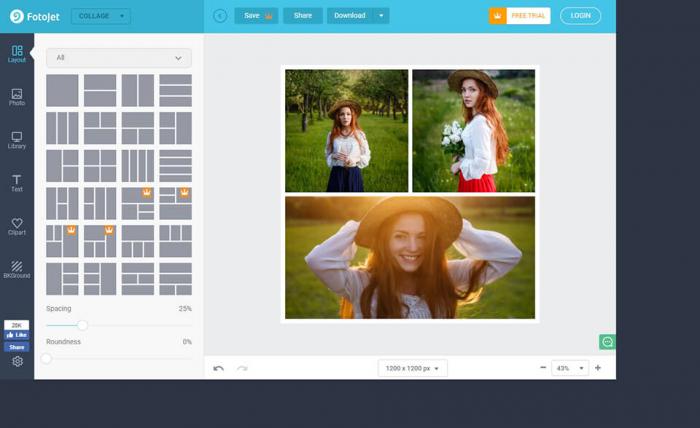700x428 pixels.
Task: Open the 43% zoom level dropdown
Action: pyautogui.click(x=569, y=368)
